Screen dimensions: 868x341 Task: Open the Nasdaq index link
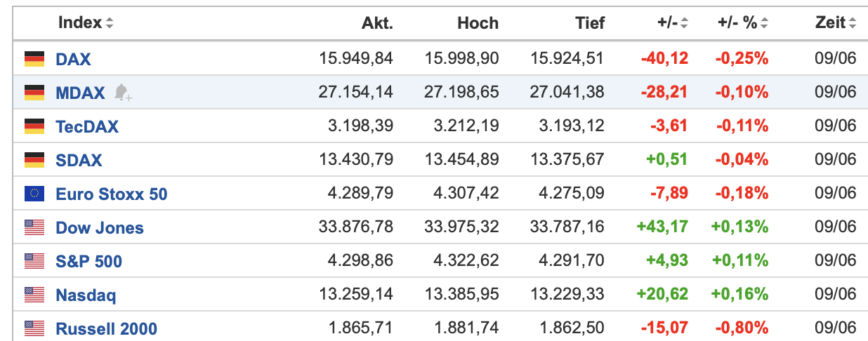pos(86,295)
